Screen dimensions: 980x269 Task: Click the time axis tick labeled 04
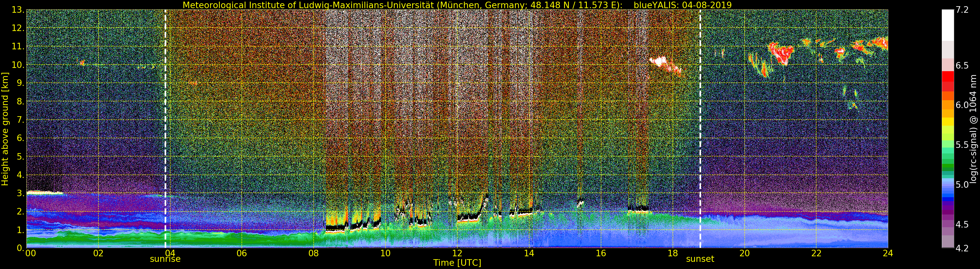click(x=170, y=253)
